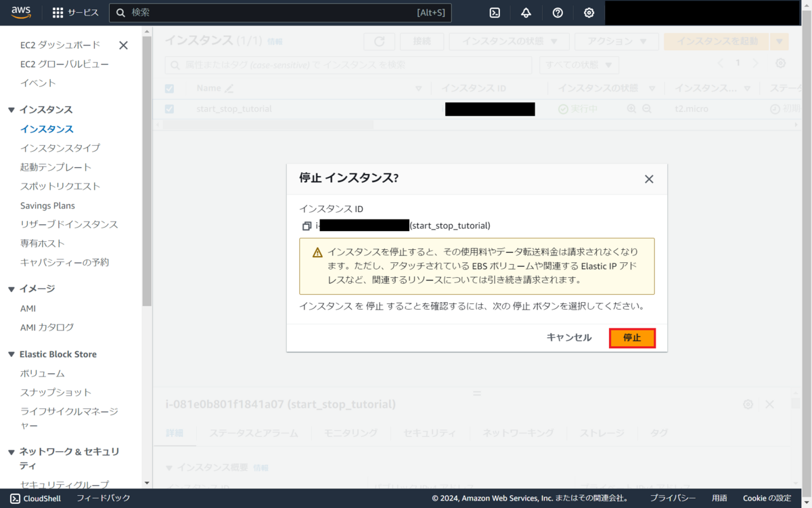Open CloudShell in the footer
The image size is (812, 508).
pos(36,499)
